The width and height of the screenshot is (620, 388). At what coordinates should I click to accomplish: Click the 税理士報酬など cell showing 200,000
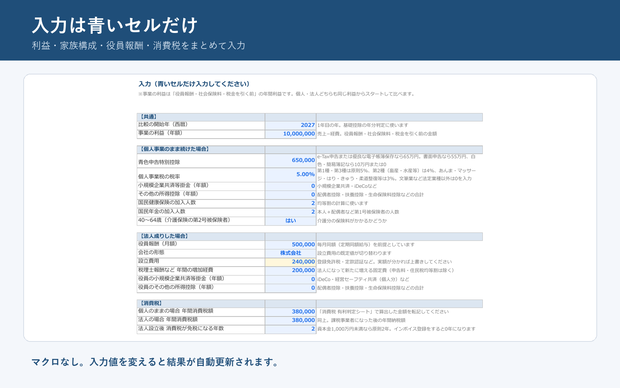[x=291, y=271]
